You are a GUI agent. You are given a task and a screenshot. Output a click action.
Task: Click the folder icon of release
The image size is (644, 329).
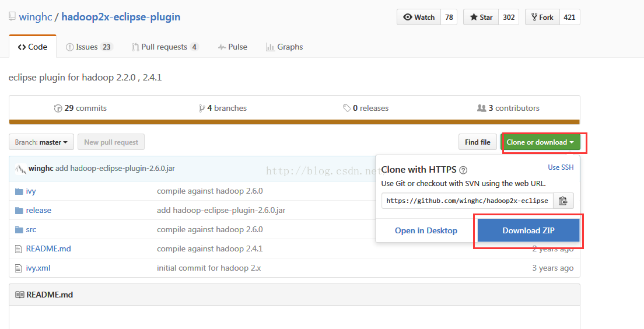click(x=19, y=211)
